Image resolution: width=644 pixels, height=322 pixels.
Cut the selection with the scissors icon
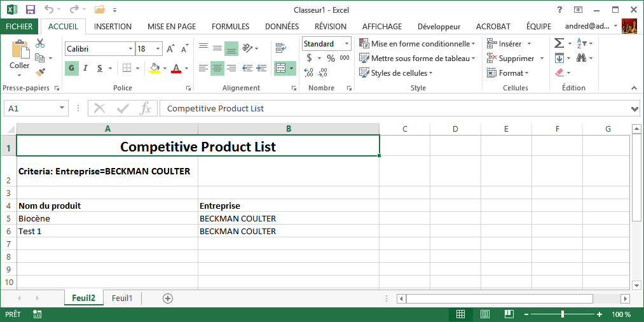click(x=40, y=43)
